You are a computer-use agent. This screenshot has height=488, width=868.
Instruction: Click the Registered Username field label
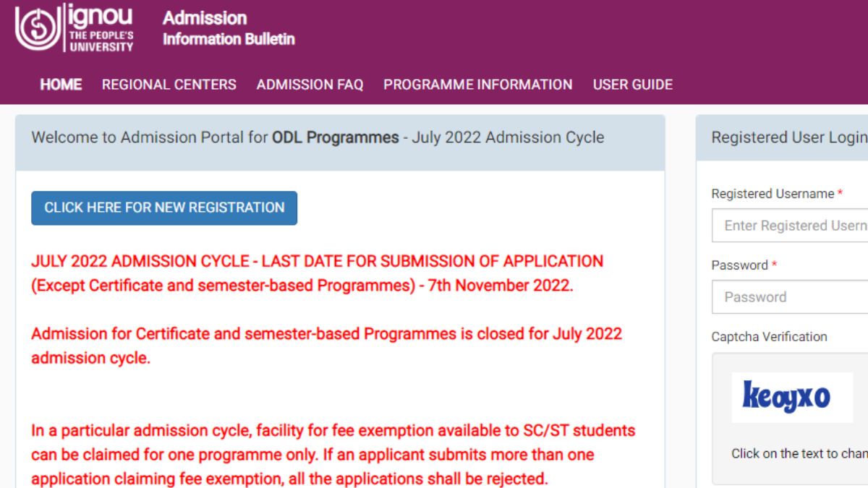point(773,194)
